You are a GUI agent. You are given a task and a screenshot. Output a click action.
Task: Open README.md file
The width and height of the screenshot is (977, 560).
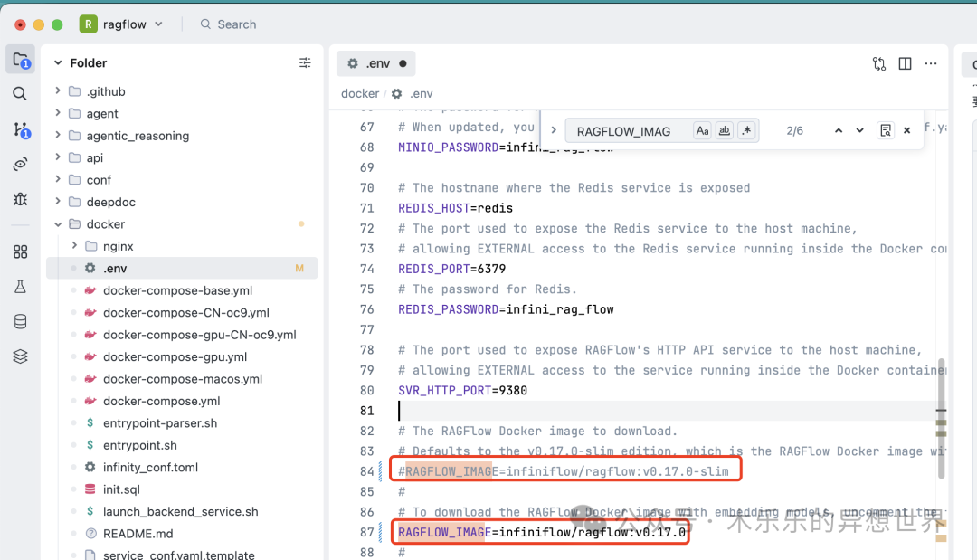[x=138, y=533]
